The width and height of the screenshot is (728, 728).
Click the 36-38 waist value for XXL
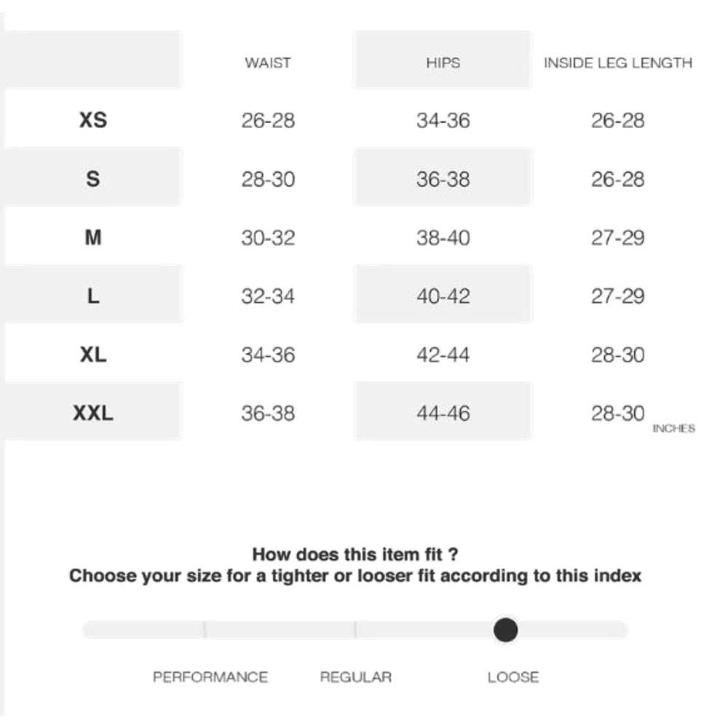(268, 414)
